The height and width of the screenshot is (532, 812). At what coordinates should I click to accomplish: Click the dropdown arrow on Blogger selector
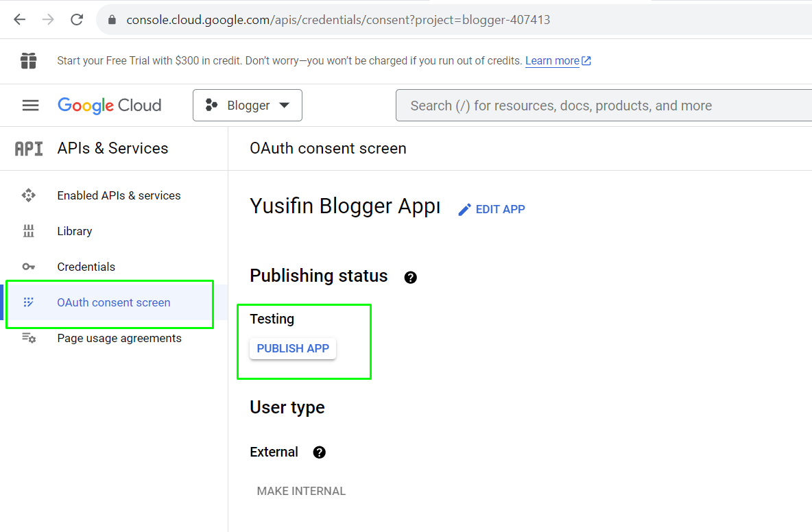[x=284, y=105]
